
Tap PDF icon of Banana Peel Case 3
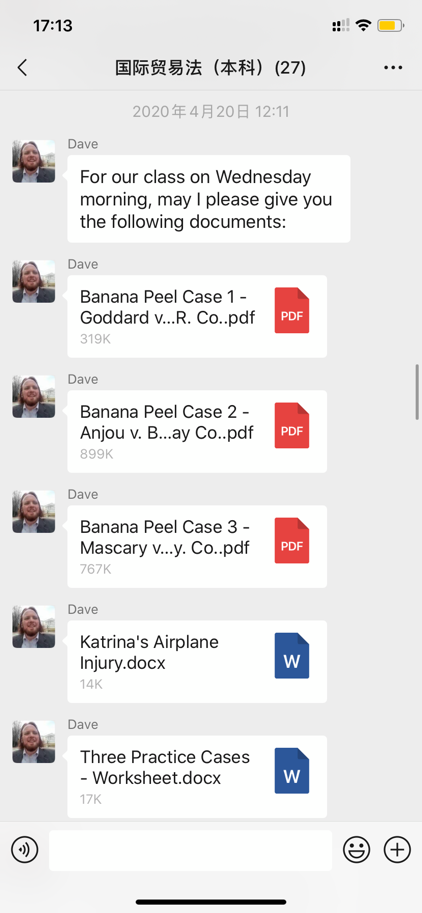(292, 541)
